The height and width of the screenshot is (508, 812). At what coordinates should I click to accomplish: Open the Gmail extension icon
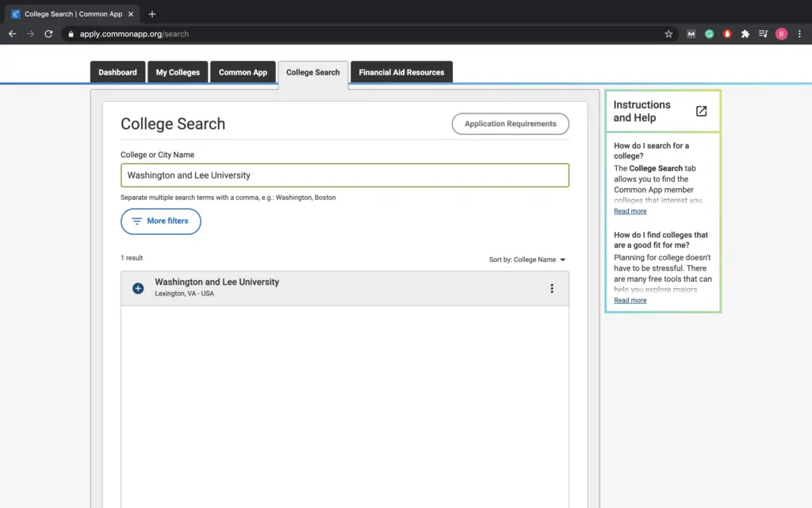tap(691, 33)
